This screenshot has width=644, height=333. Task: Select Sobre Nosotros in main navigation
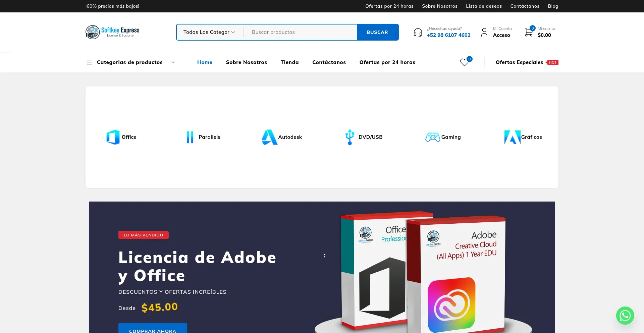[x=246, y=62]
